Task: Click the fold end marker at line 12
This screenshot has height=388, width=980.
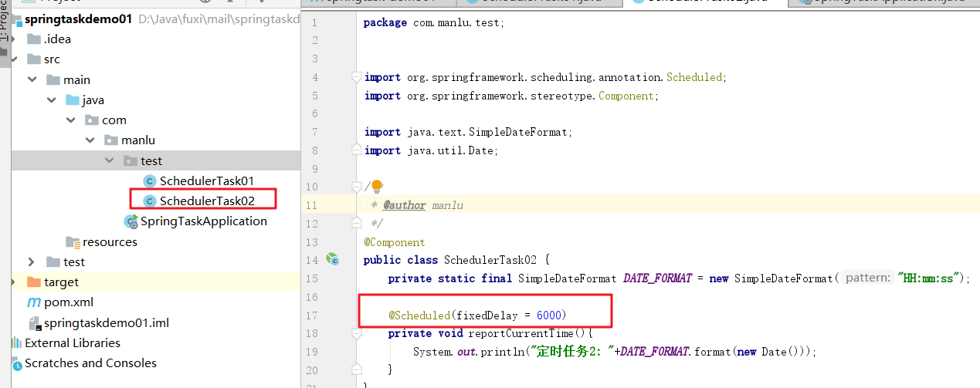Action: coord(356,224)
